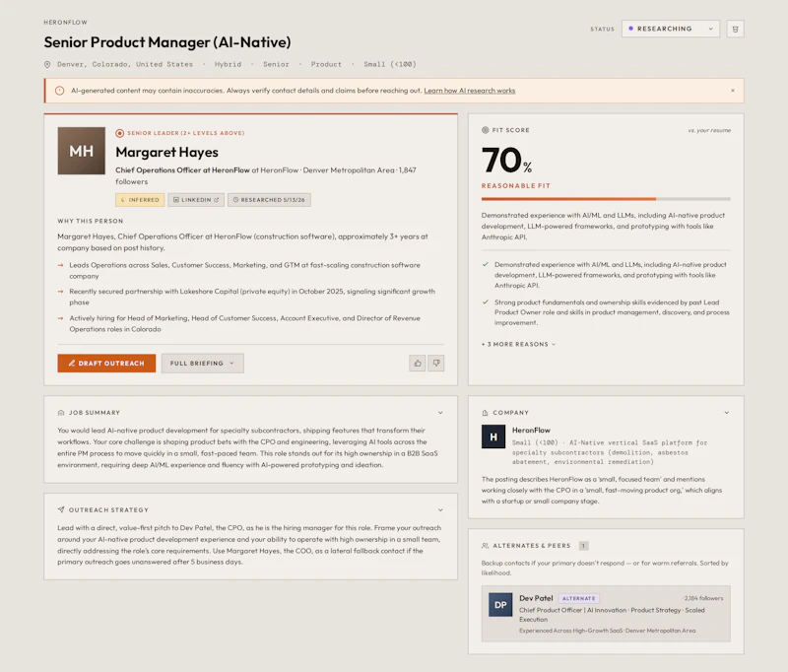Screen dimensions: 788x672
Task: Collapse the Job Summary section
Action: 440,413
